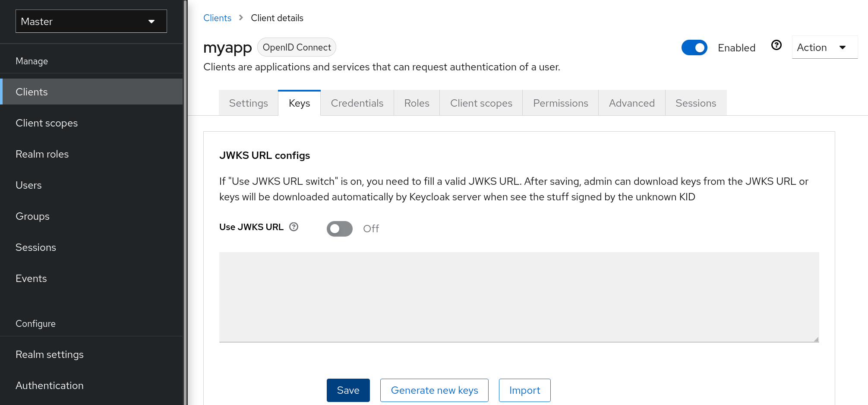
Task: Expand the Action dropdown menu
Action: point(824,47)
